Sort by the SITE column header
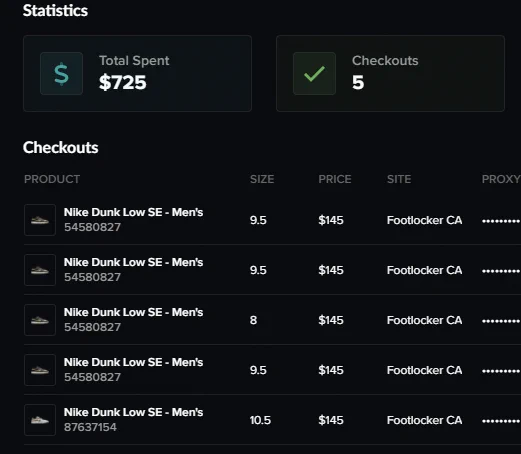Viewport: 521px width, 454px height. pyautogui.click(x=399, y=179)
